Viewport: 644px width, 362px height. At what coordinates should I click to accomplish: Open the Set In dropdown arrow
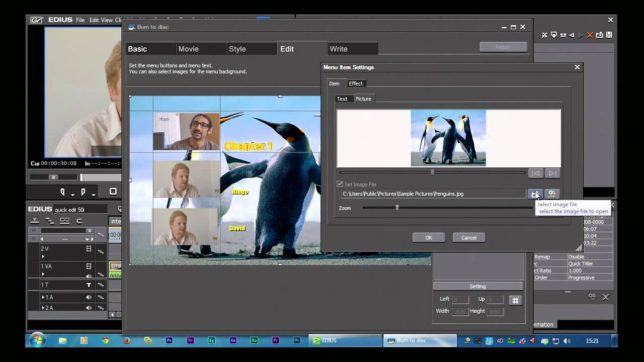pos(72,195)
